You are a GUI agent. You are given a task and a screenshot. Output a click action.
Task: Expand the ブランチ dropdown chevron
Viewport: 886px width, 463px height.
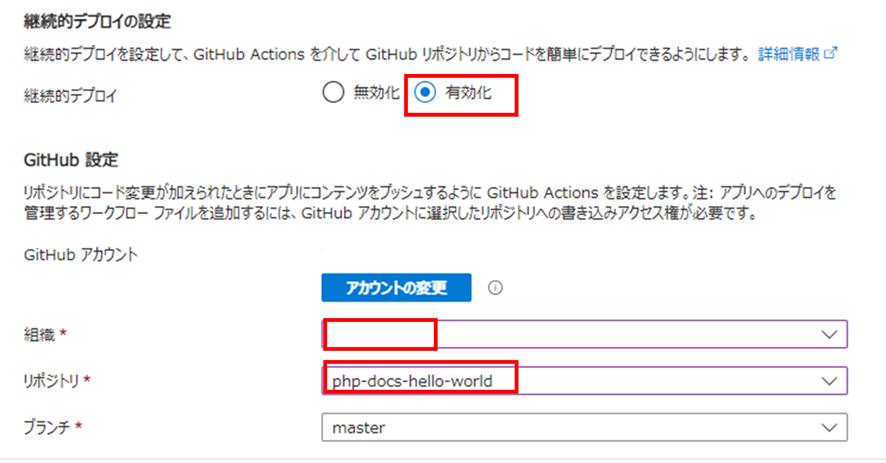click(828, 428)
